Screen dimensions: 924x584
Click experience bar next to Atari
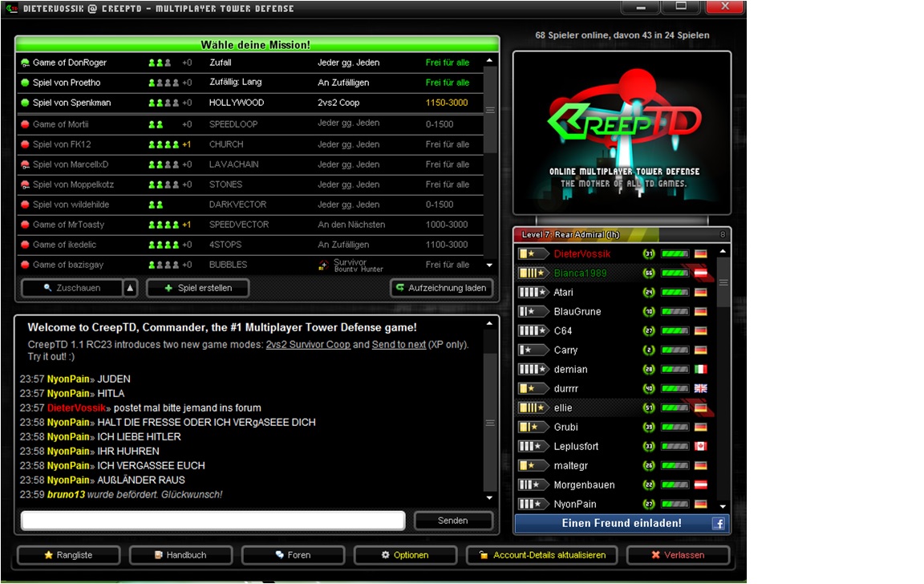coord(675,292)
